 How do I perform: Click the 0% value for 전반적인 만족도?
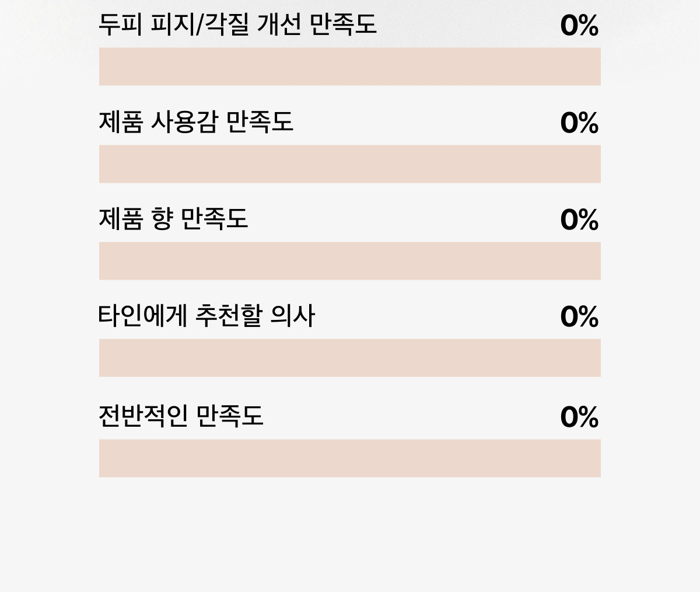(x=579, y=417)
